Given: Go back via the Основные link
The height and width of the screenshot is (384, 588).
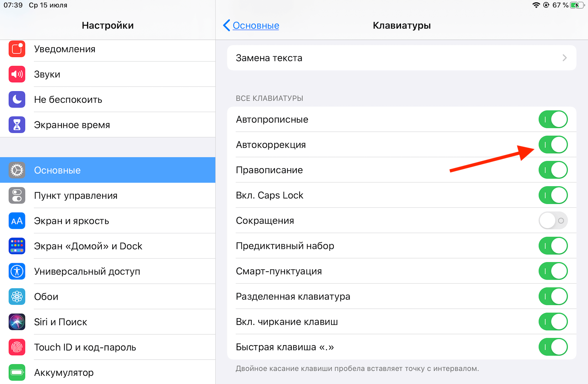Looking at the screenshot, I should pos(256,26).
